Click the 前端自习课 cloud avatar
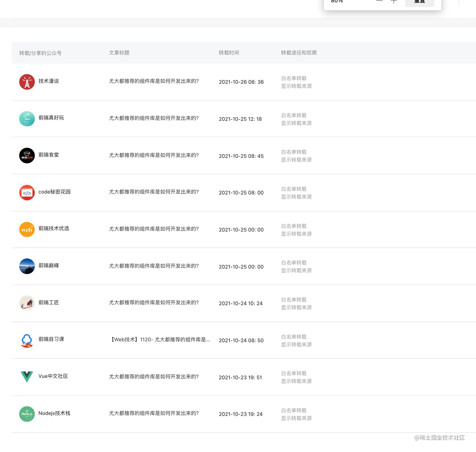The height and width of the screenshot is (452, 476). point(27,340)
